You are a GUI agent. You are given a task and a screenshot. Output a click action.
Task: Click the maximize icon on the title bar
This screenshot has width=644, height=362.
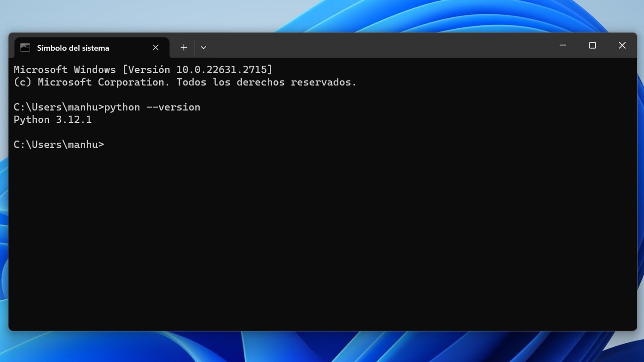point(593,45)
